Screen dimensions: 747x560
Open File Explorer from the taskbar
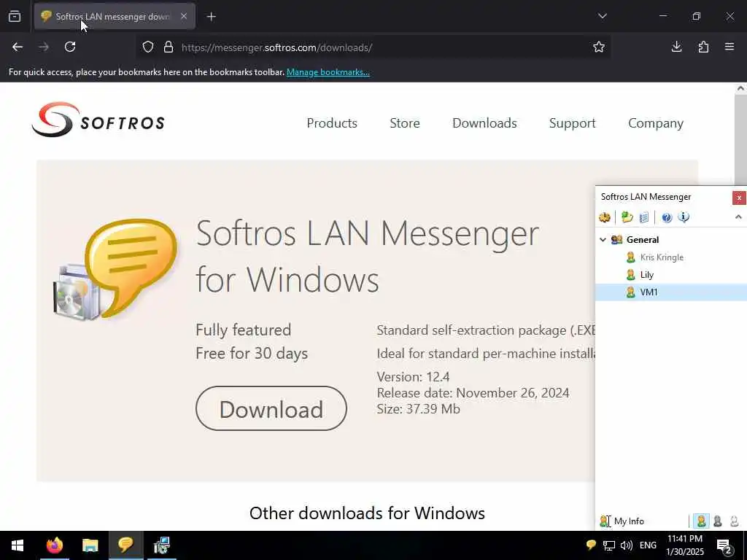[90, 545]
